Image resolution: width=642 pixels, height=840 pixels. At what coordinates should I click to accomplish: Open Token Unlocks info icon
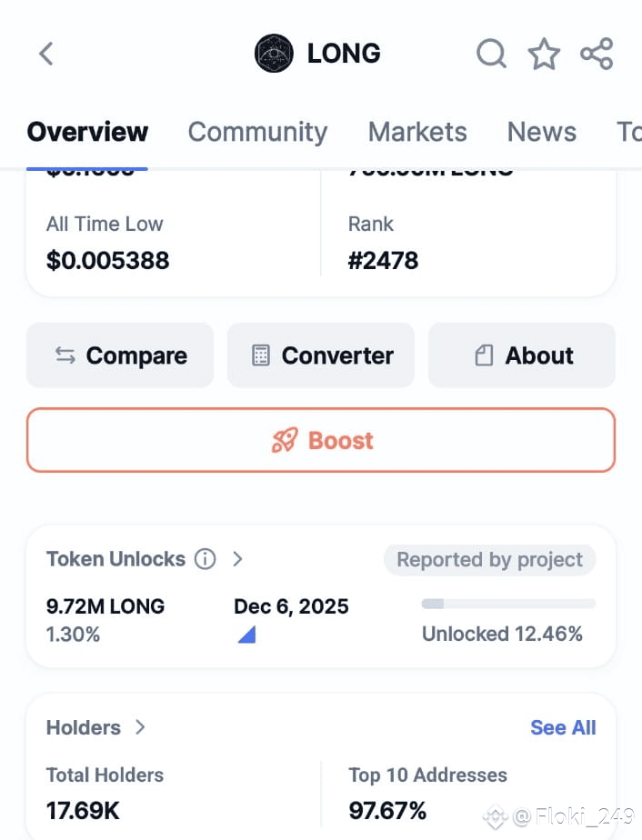[205, 559]
